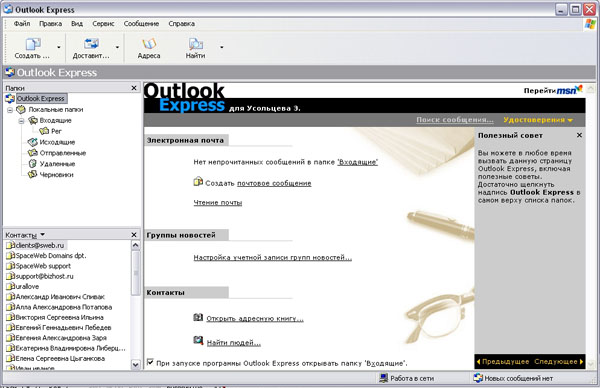The image size is (600, 388).
Task: Collapse the Локальные папки tree node
Action: pos(10,110)
